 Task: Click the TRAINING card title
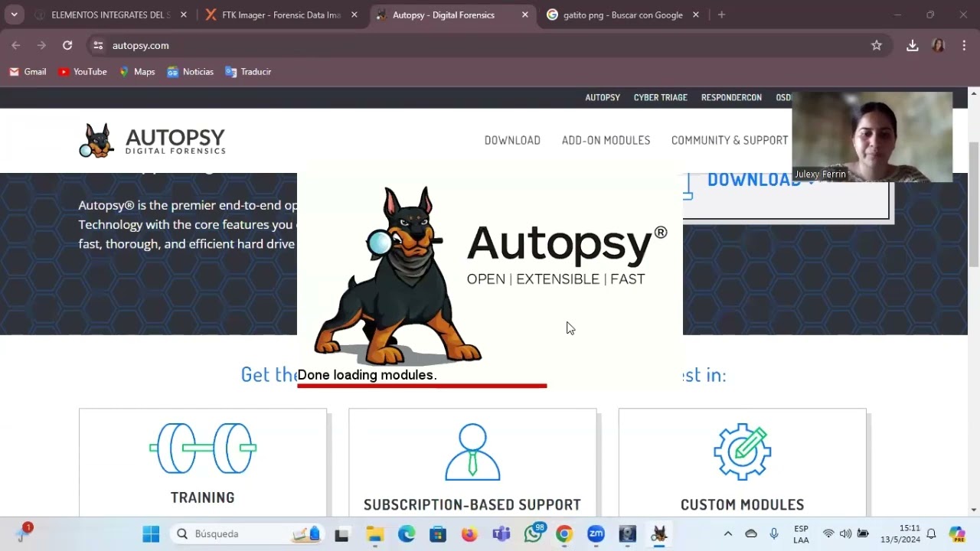(x=203, y=497)
